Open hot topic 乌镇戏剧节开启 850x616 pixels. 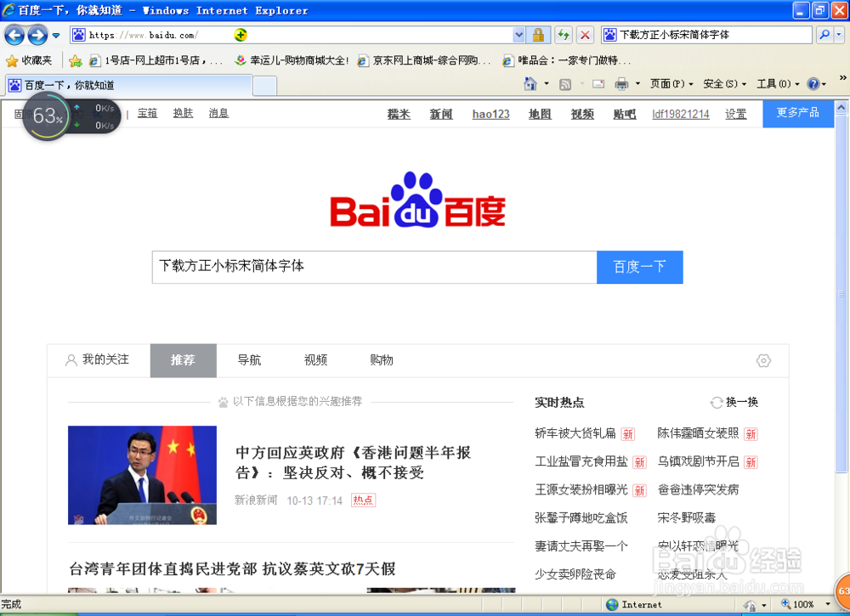pyautogui.click(x=698, y=461)
